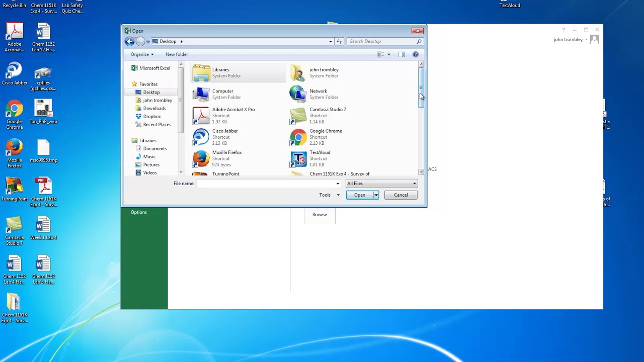Click Adobe Acrobat icon on the desktop

click(15, 37)
